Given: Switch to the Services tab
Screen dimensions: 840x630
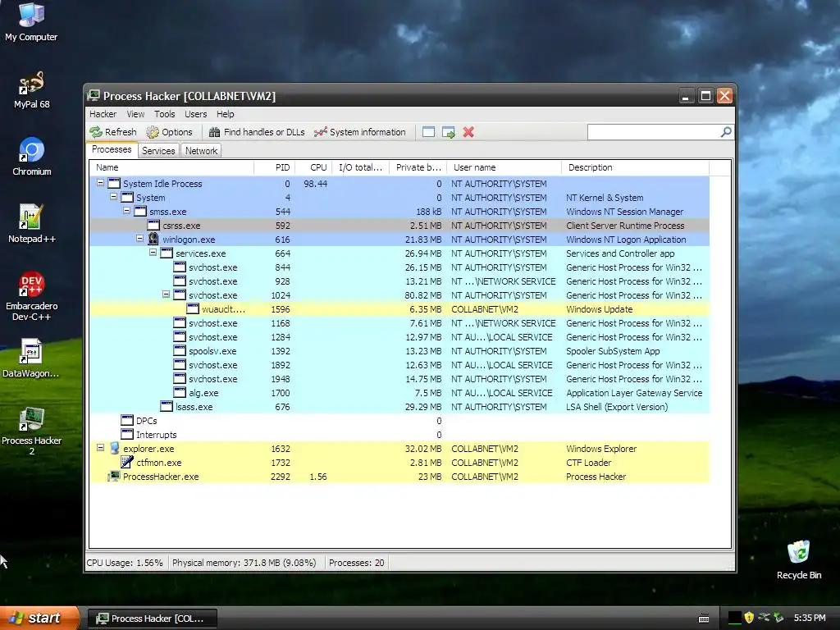Looking at the screenshot, I should pos(158,151).
